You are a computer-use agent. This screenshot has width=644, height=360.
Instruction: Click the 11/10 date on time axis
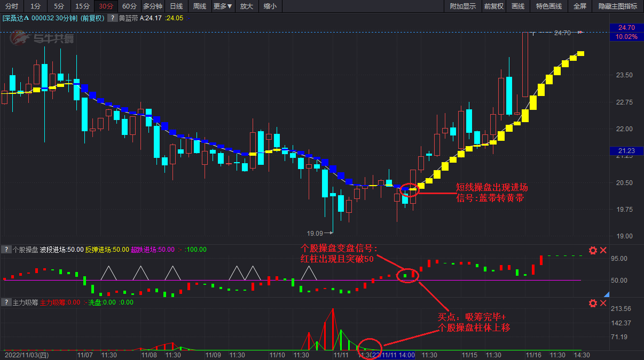(x=277, y=355)
